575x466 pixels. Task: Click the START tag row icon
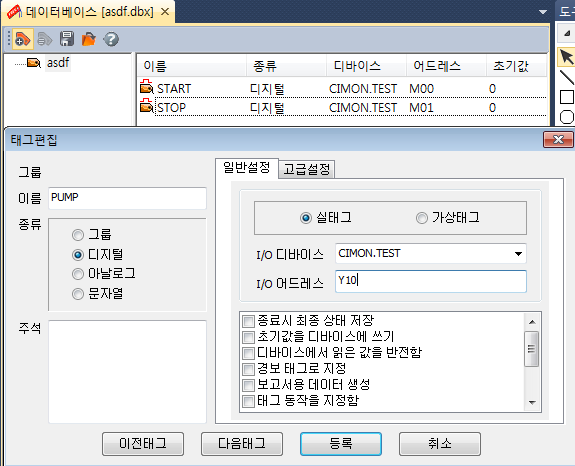click(147, 87)
